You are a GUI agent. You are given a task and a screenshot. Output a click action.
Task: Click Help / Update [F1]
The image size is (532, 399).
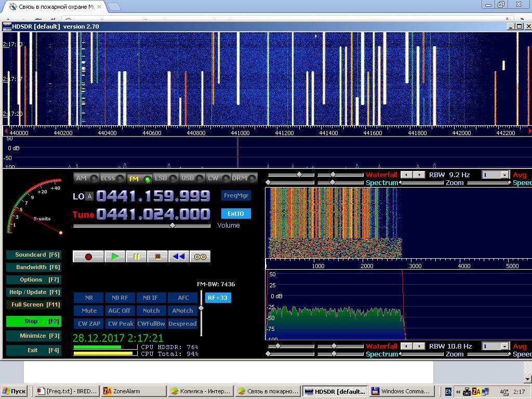click(x=34, y=292)
